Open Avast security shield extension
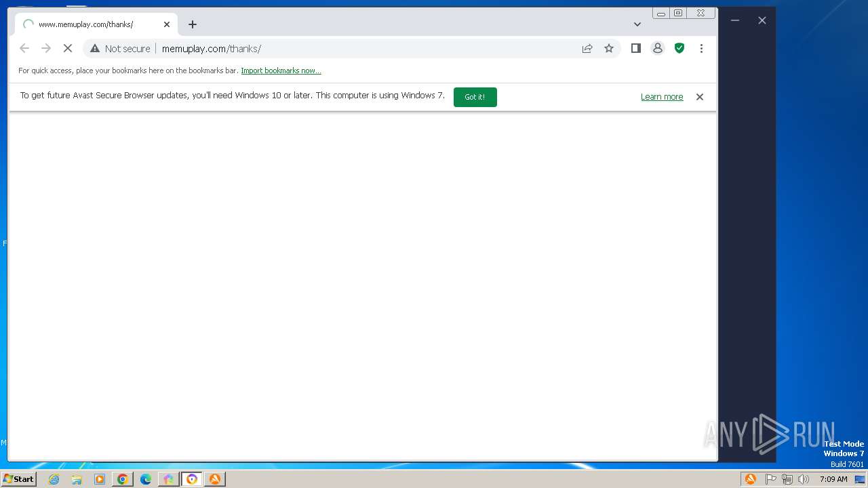The height and width of the screenshot is (488, 868). click(x=679, y=48)
